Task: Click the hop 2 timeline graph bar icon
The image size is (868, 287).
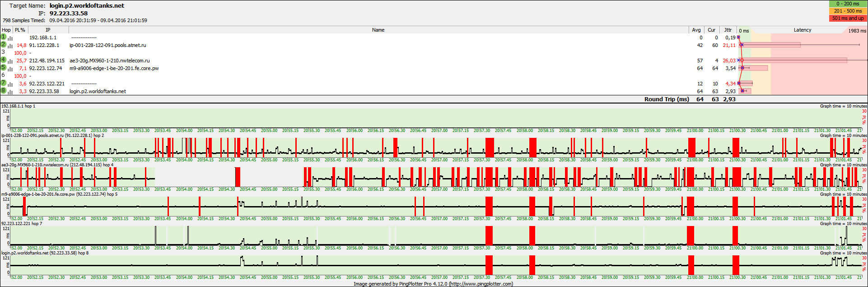Action: tap(10, 45)
